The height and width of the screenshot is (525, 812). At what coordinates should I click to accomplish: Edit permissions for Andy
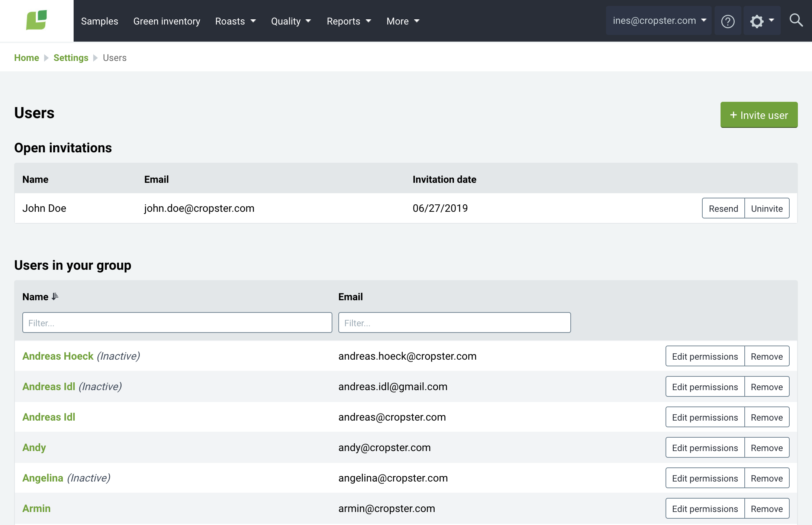pos(705,448)
